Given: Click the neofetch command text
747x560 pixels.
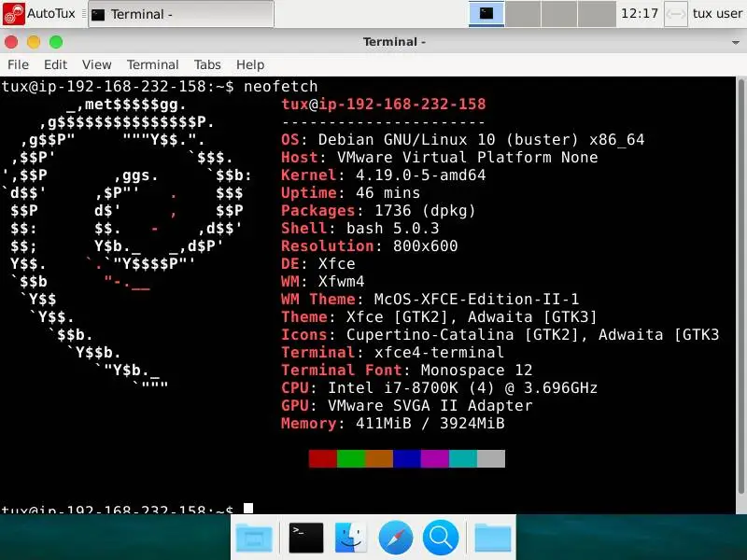Looking at the screenshot, I should [x=280, y=87].
